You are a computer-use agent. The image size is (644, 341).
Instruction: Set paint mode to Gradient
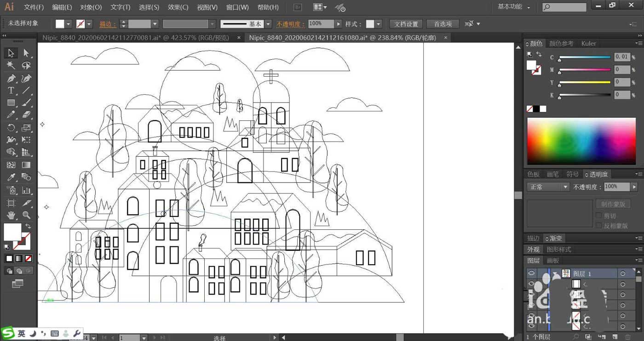pyautogui.click(x=19, y=259)
